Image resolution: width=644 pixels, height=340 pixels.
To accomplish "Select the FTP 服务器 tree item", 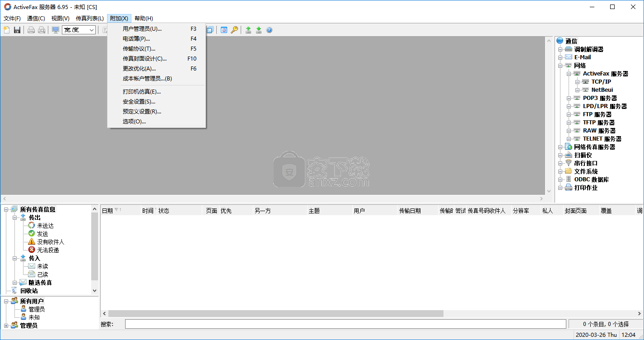I will [x=597, y=114].
